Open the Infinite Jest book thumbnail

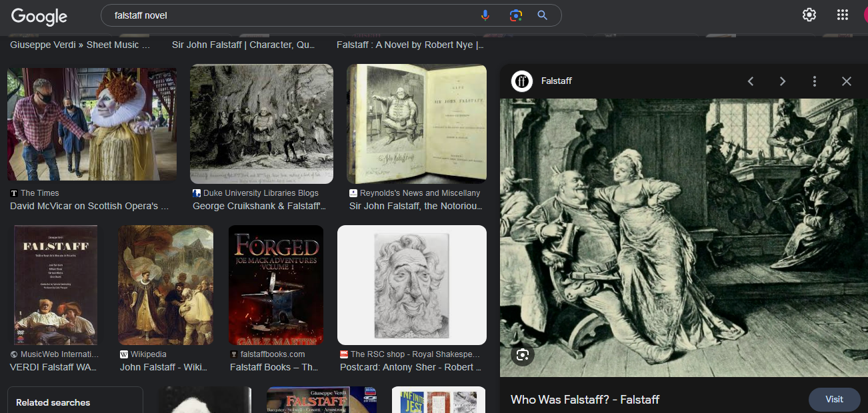pos(439,400)
